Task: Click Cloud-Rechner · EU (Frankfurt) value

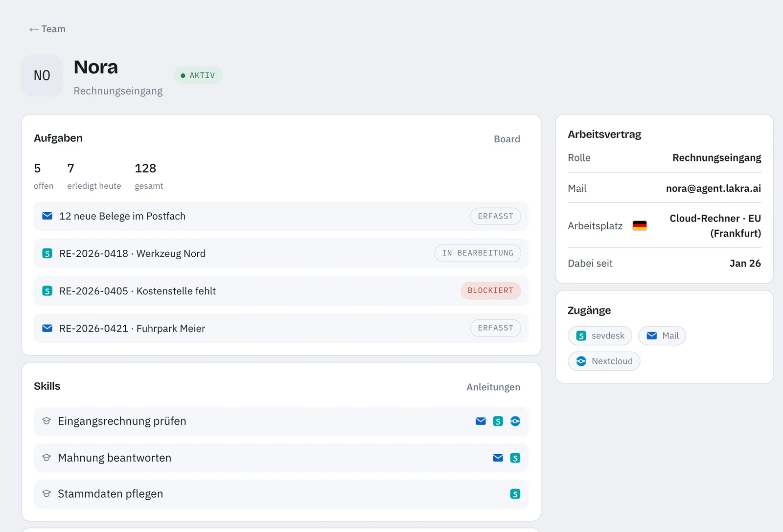Action: (715, 225)
